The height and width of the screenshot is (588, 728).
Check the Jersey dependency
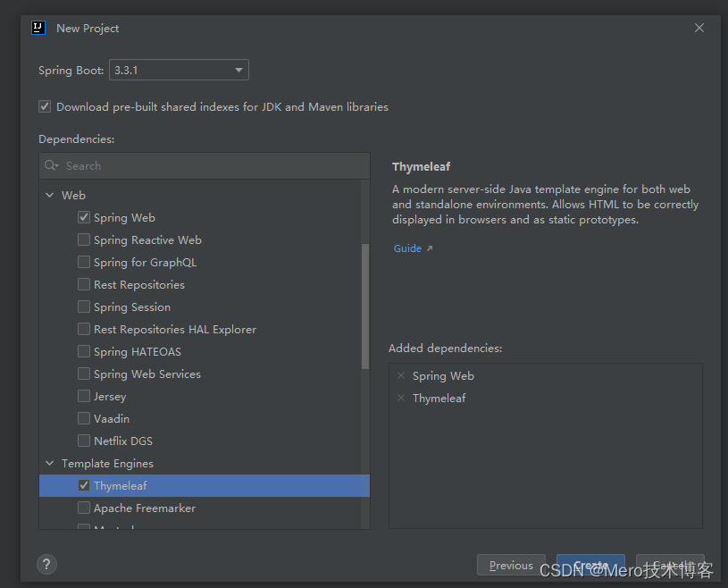tap(84, 396)
